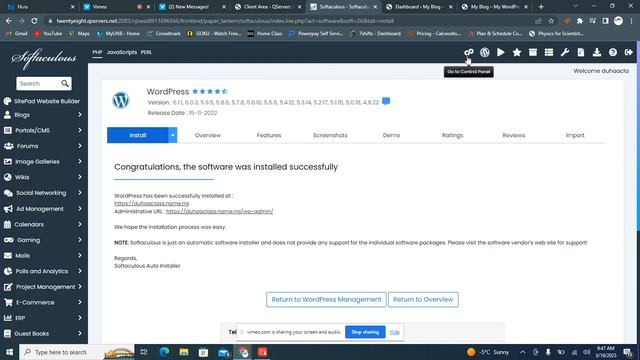
Task: Expand Wikis category
Action: 43,178
